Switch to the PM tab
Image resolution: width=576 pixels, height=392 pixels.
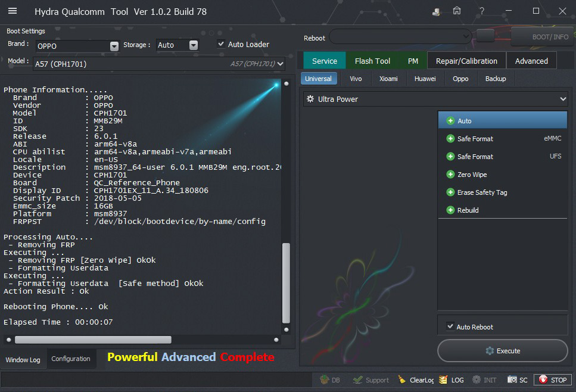[413, 61]
